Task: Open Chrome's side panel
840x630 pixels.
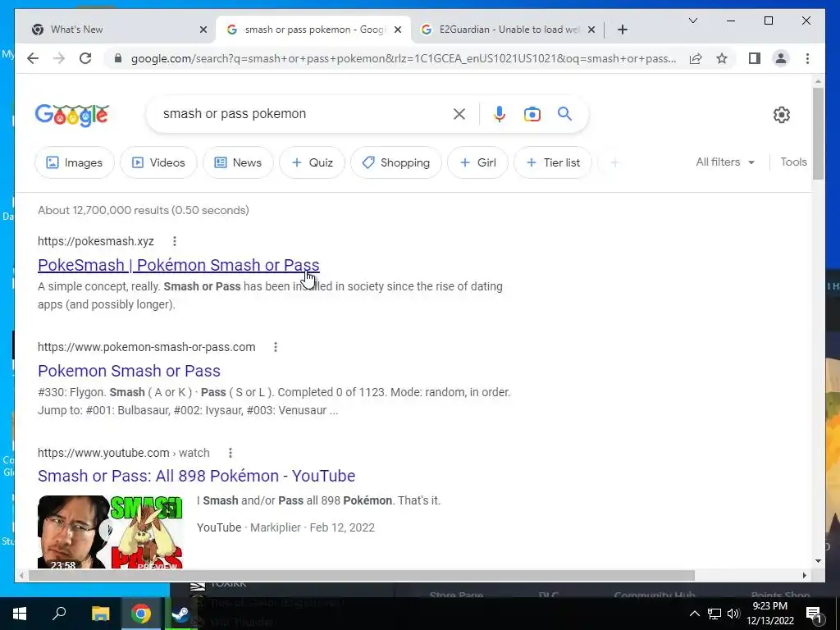Action: (755, 58)
